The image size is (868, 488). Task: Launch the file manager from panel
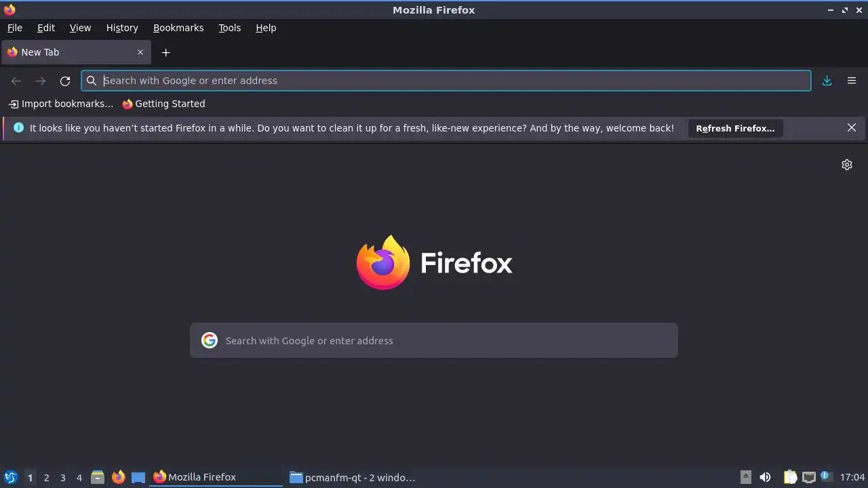pyautogui.click(x=98, y=477)
